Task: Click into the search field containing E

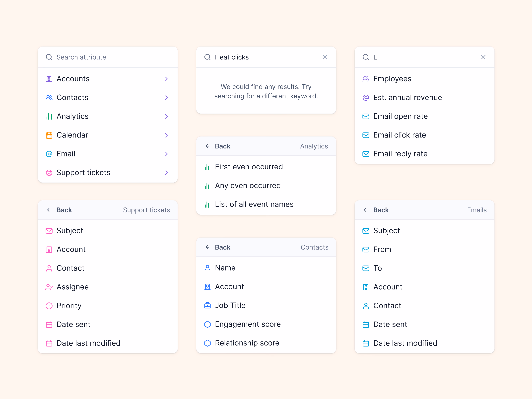Action: click(424, 57)
